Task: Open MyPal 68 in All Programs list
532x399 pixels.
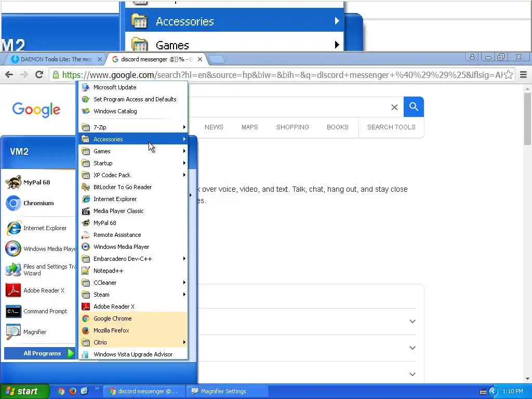Action: click(x=133, y=222)
